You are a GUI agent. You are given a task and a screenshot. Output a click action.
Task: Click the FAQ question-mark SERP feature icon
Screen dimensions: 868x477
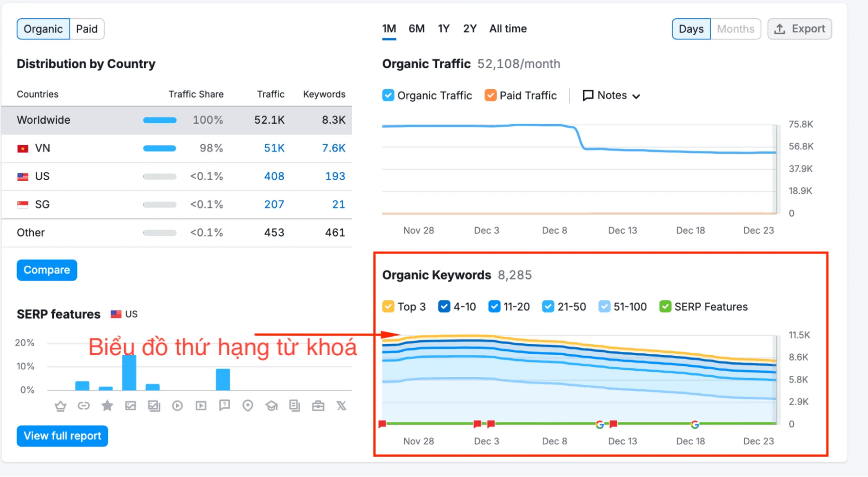(x=224, y=406)
